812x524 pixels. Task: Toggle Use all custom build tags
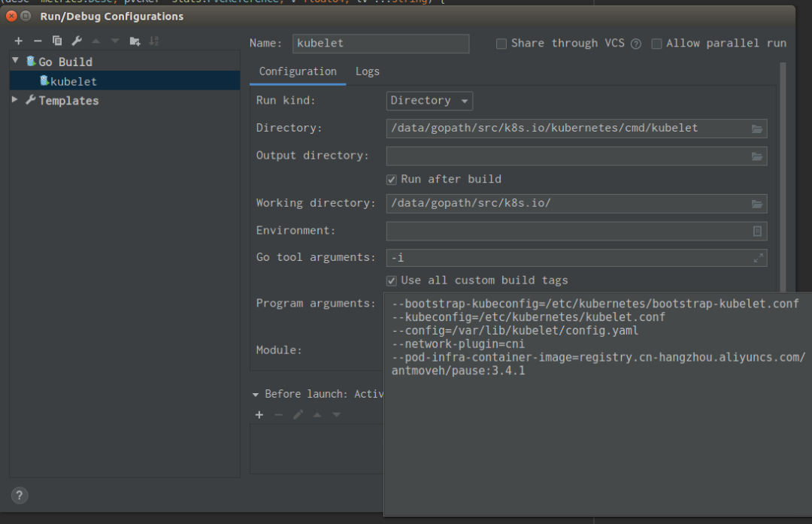pos(392,280)
